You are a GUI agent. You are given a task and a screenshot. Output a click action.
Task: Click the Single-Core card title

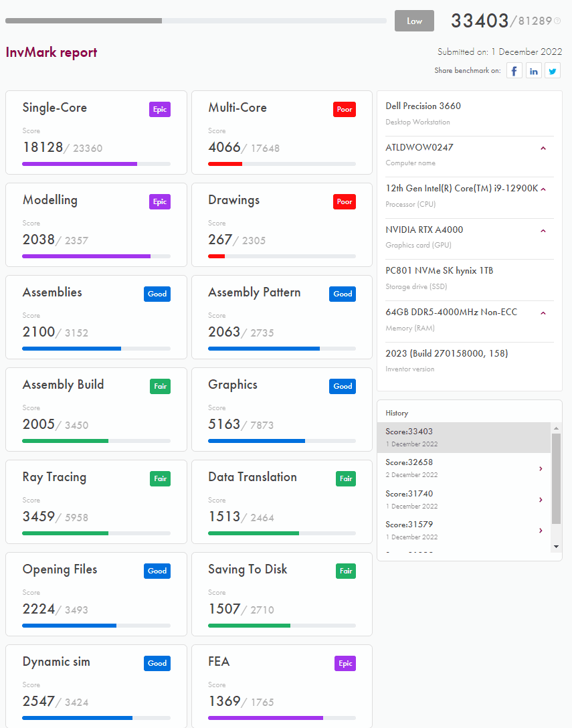pyautogui.click(x=55, y=108)
